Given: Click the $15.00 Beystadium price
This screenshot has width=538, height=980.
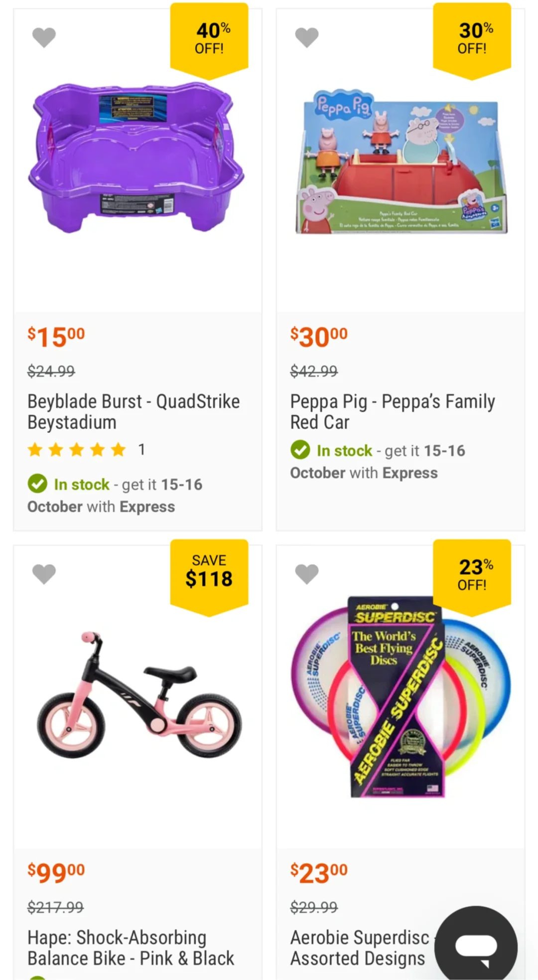Looking at the screenshot, I should (56, 337).
